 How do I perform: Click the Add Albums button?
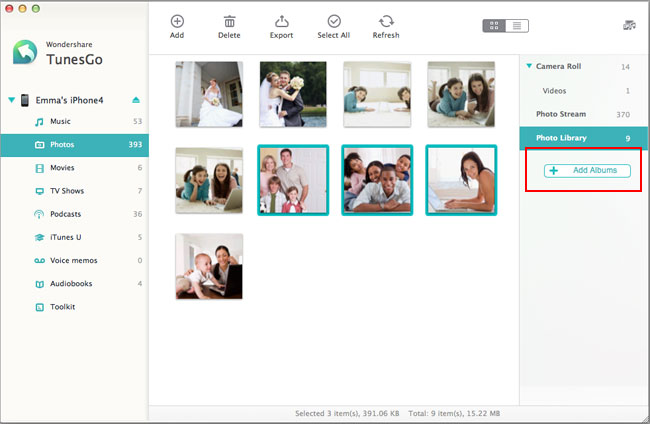click(x=587, y=170)
